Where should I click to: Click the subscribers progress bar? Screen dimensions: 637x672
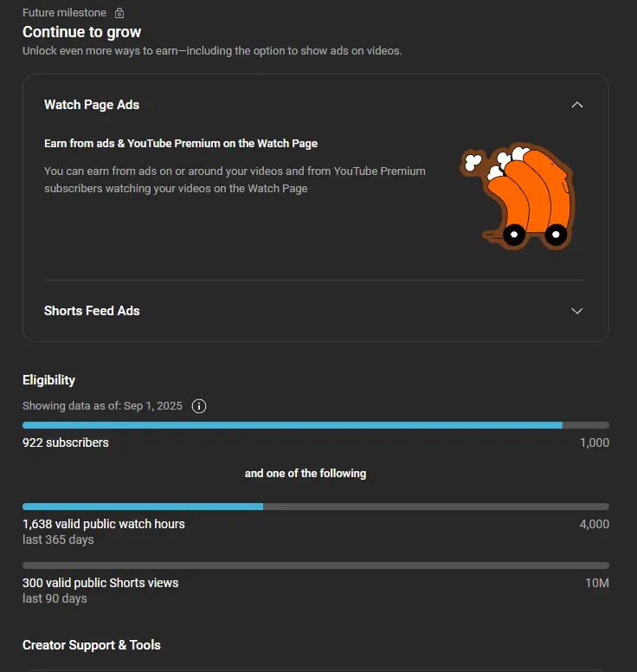tap(315, 425)
